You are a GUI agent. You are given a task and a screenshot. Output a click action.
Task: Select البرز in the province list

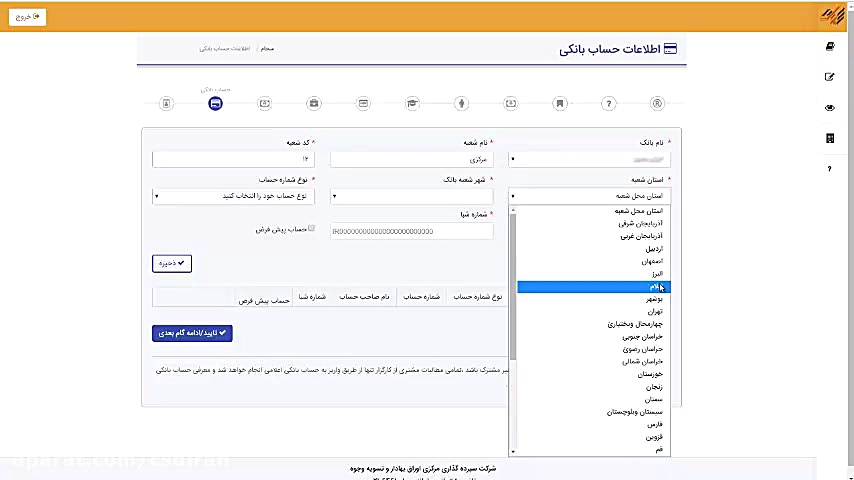pyautogui.click(x=594, y=274)
